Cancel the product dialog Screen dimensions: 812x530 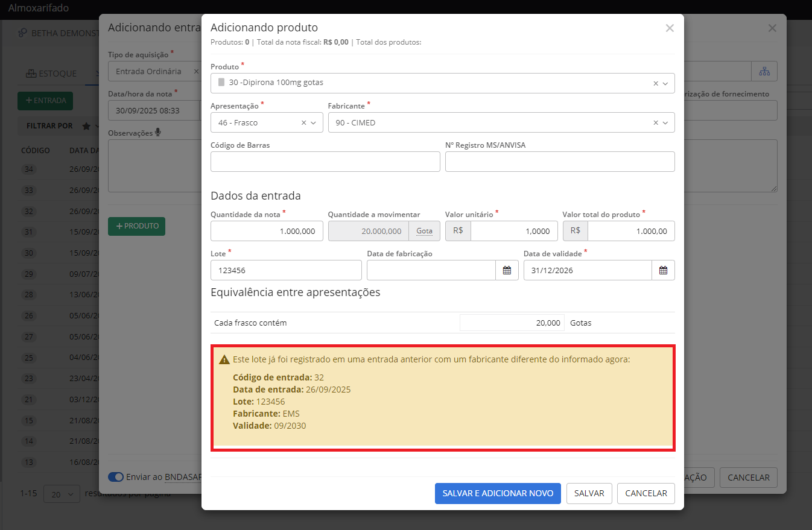(x=645, y=493)
